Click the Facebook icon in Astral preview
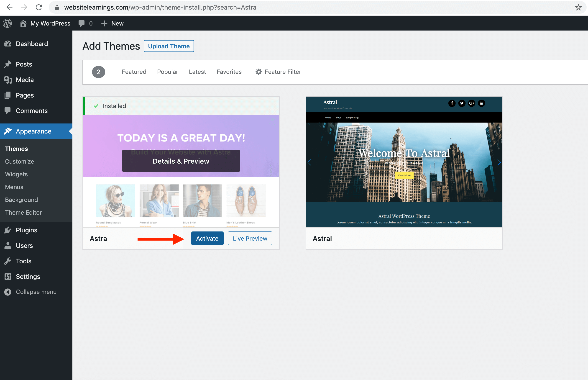 click(452, 103)
